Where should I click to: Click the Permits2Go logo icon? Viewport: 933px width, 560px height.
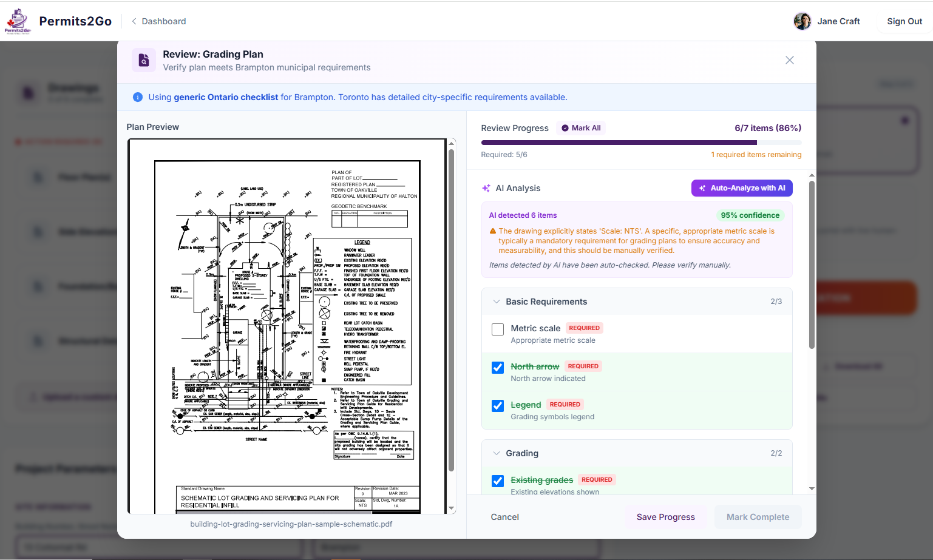point(18,21)
